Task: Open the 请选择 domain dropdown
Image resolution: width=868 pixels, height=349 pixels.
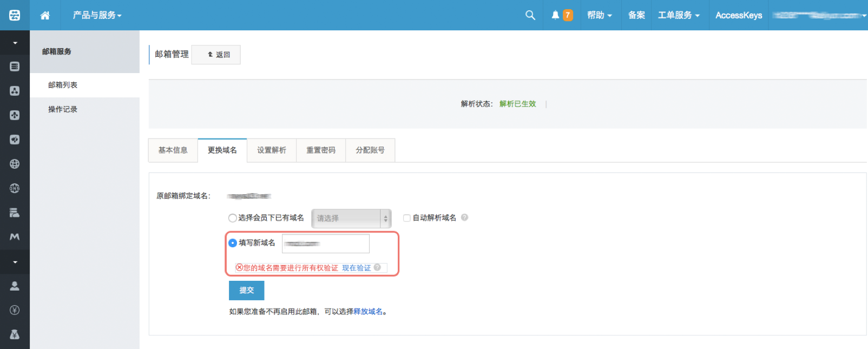Action: point(351,219)
